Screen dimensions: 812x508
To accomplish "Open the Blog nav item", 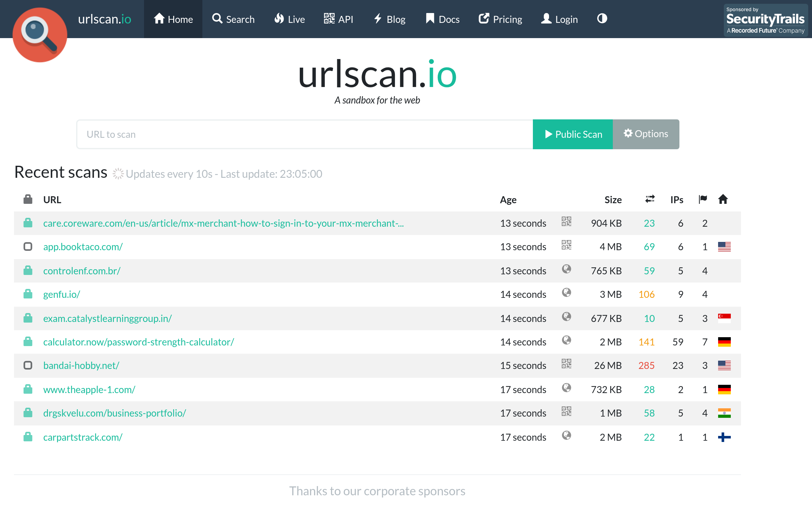I will click(390, 19).
